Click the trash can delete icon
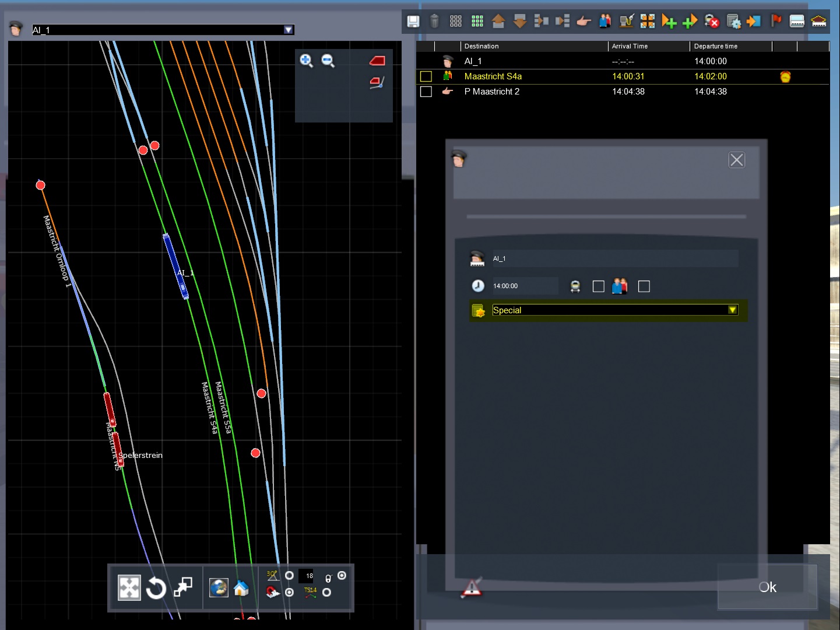Image resolution: width=840 pixels, height=630 pixels. [434, 22]
